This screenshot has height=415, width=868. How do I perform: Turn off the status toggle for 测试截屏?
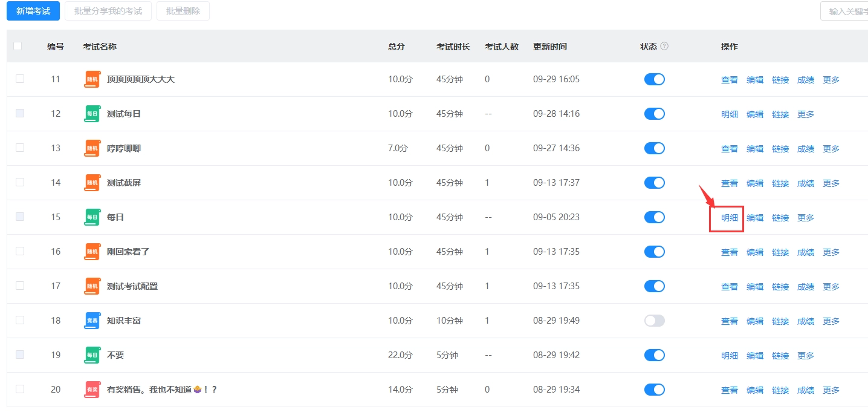click(x=654, y=183)
